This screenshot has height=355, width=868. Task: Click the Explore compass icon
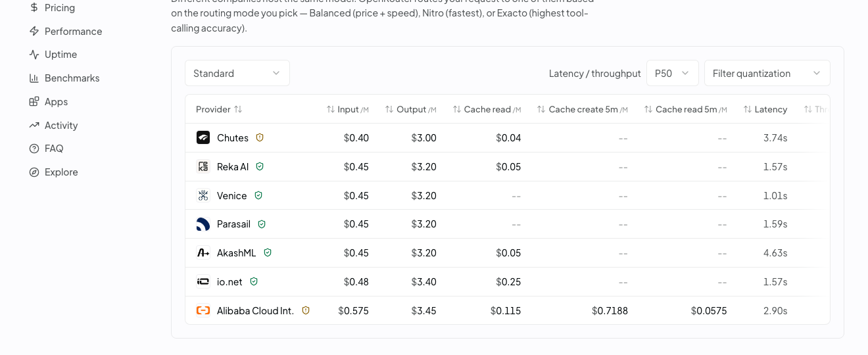coord(34,172)
